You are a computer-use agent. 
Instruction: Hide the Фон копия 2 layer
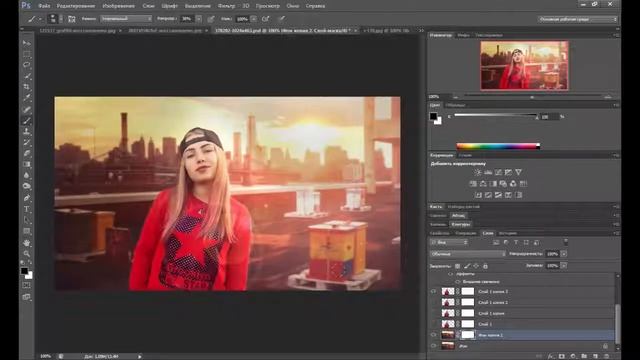click(433, 335)
